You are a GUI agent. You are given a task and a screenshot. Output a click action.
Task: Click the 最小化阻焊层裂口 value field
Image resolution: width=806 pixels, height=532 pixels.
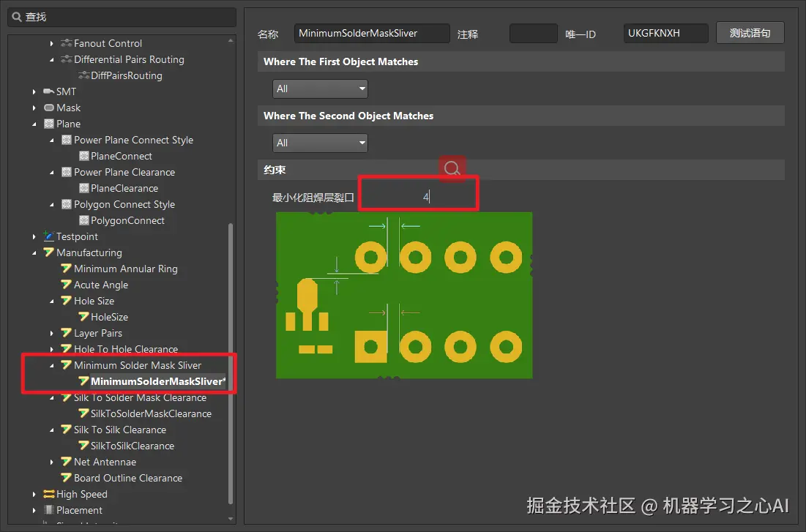click(419, 197)
